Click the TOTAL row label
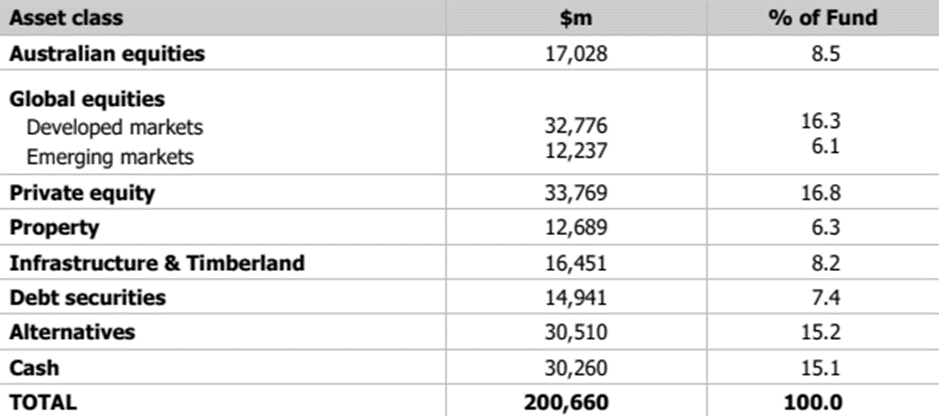Viewport: 939px width, 416px height. [43, 402]
